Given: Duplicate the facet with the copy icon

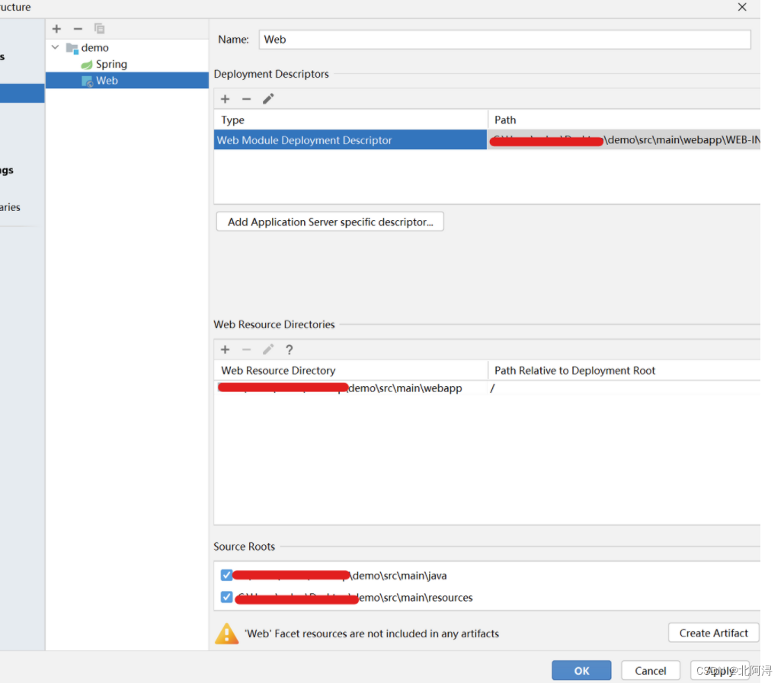Looking at the screenshot, I should point(99,28).
